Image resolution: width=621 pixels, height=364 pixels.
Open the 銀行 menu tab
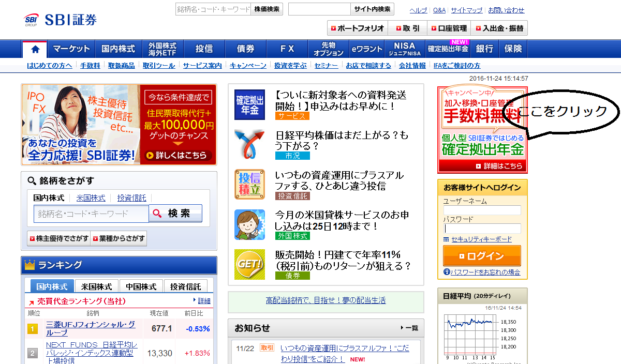[485, 49]
